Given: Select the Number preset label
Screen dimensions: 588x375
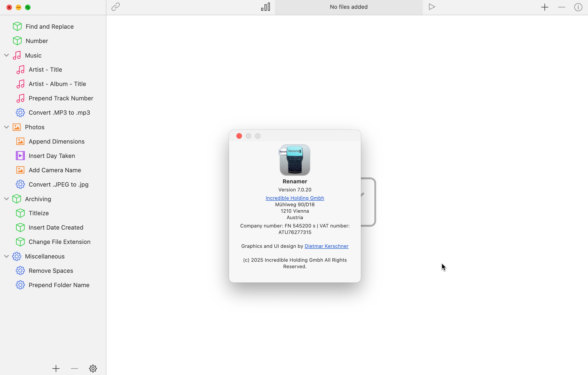Looking at the screenshot, I should tap(37, 41).
